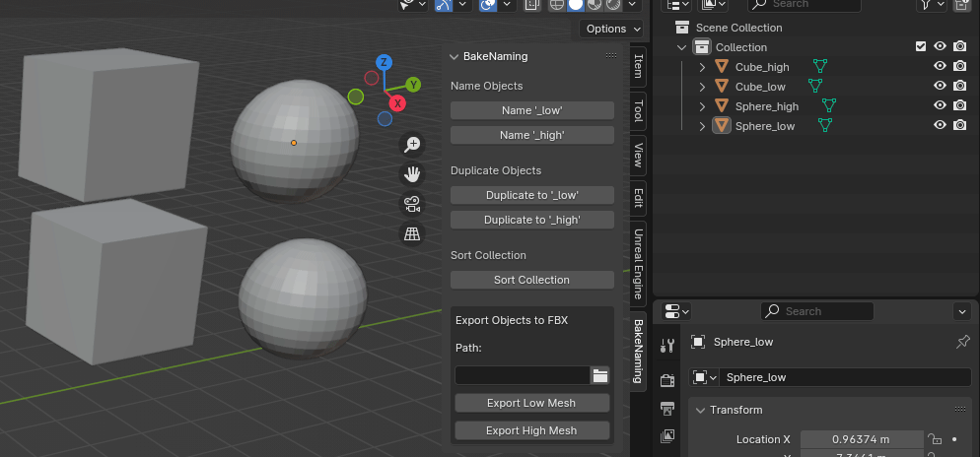
Task: Expand Cube_low tree row
Action: (x=702, y=87)
